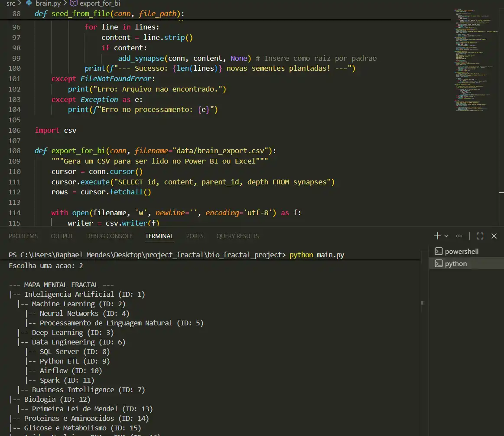504x436 pixels.
Task: Click the new terminal plus icon
Action: click(437, 236)
